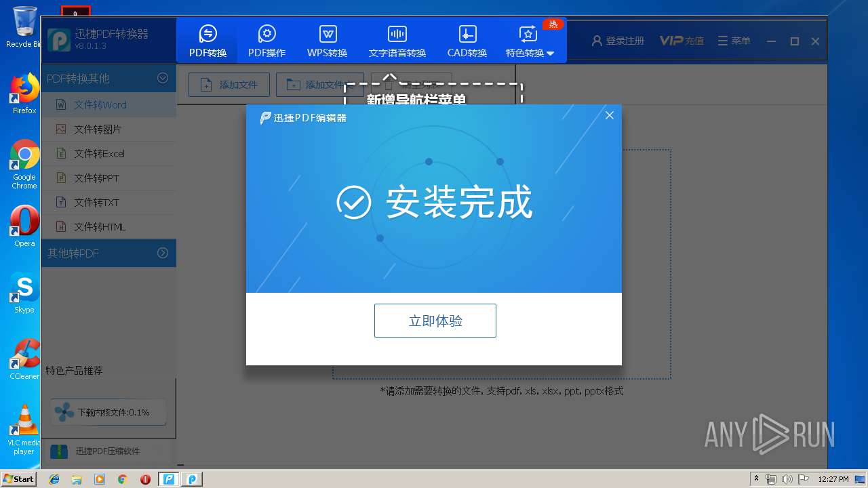Viewport: 868px width, 488px height.
Task: Open the VLC media player shortcut
Action: 24,430
